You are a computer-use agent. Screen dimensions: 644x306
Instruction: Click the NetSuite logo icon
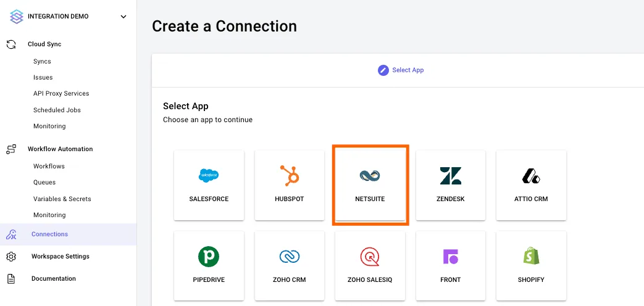tap(370, 176)
